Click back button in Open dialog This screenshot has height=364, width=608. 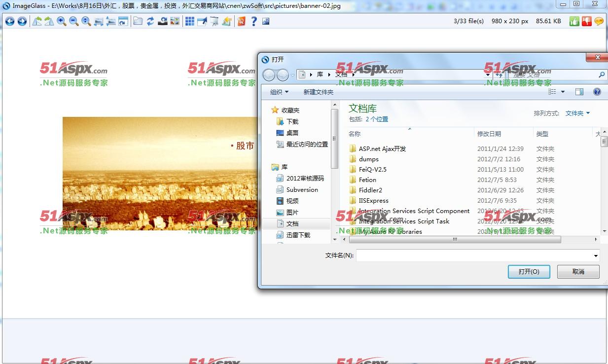tap(269, 75)
